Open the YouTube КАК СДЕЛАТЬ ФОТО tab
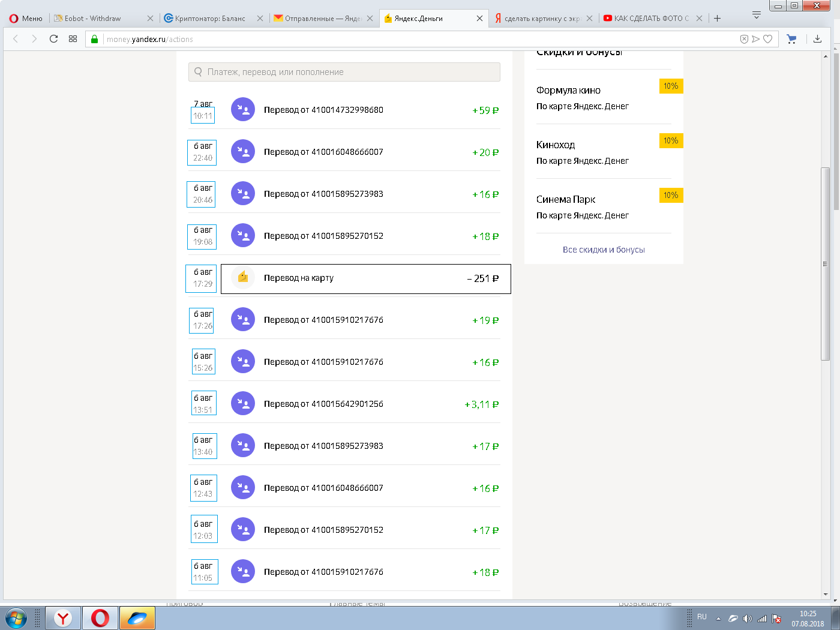The height and width of the screenshot is (630, 840). point(652,18)
